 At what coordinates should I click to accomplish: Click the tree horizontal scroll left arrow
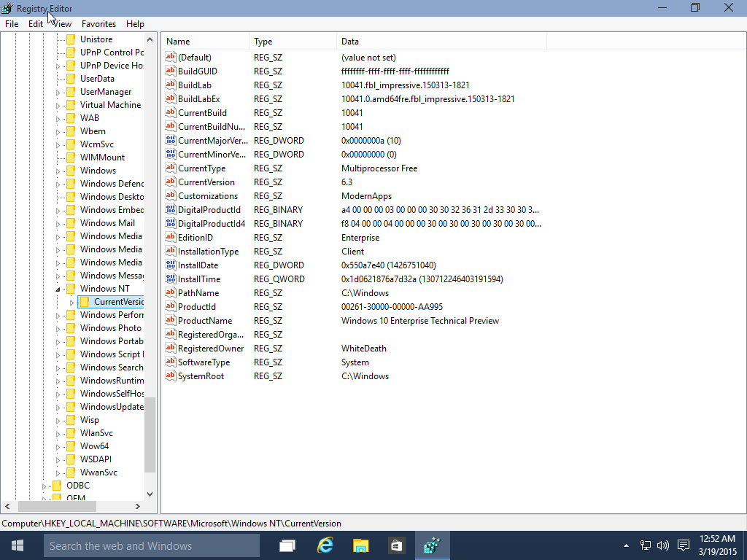coord(7,506)
